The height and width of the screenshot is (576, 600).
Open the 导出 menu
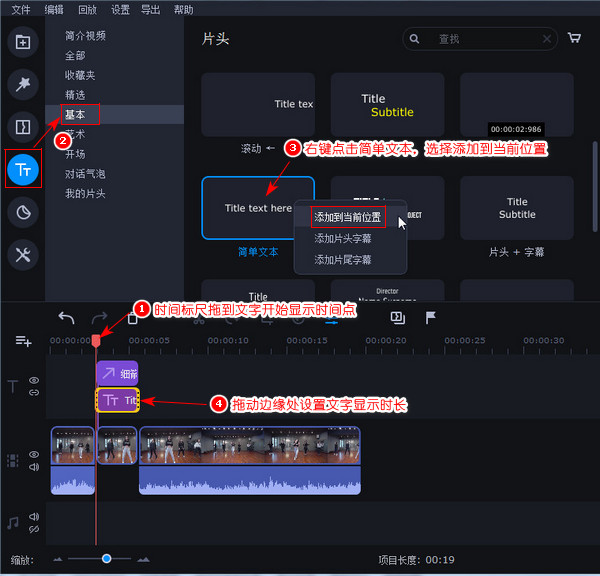[150, 10]
